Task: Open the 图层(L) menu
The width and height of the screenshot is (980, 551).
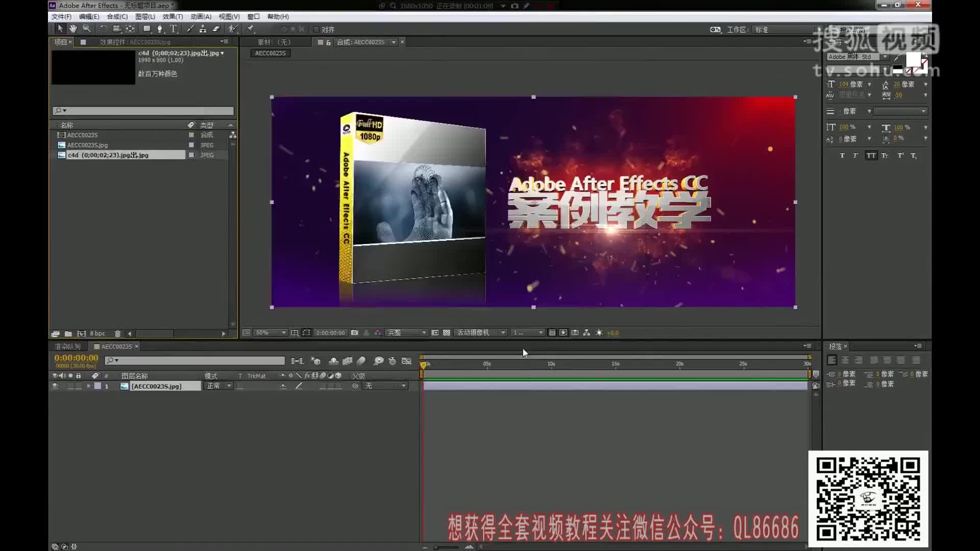Action: [145, 17]
